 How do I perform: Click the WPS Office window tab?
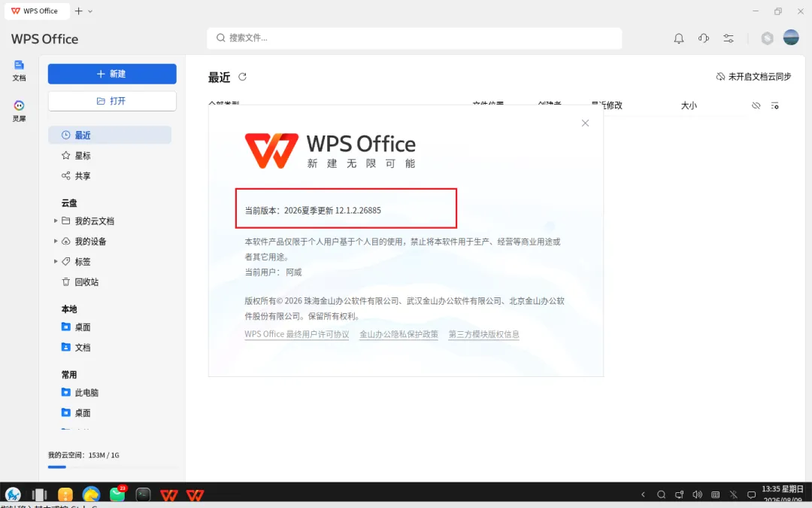coord(37,11)
